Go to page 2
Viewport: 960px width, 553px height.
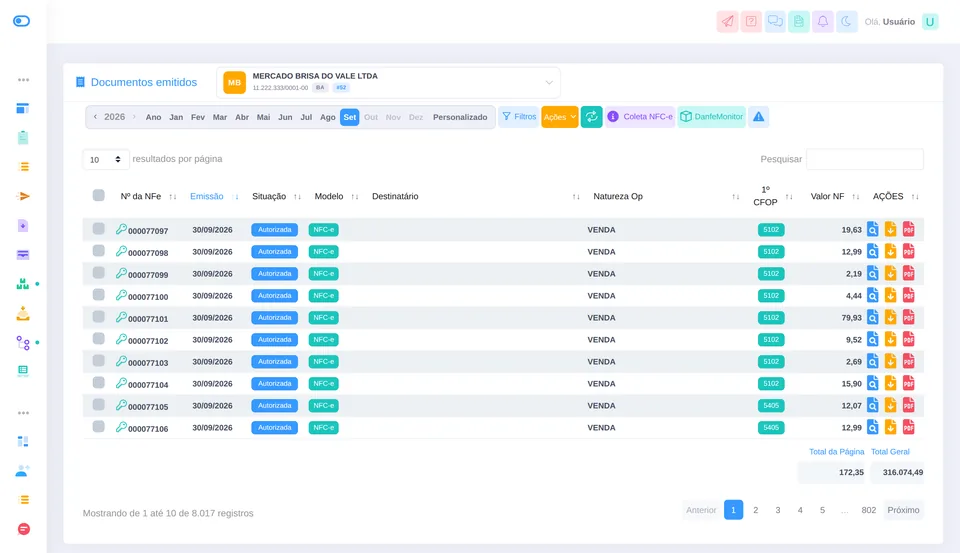[x=756, y=510]
